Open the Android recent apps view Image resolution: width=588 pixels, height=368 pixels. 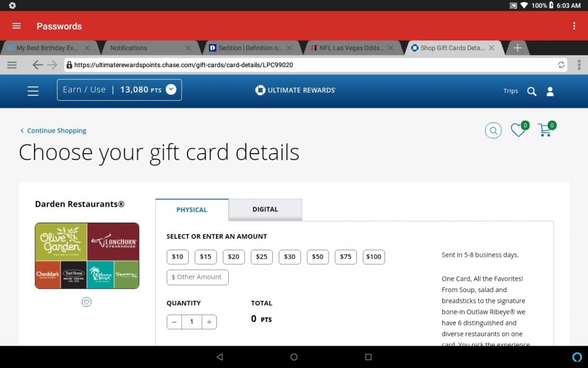368,357
